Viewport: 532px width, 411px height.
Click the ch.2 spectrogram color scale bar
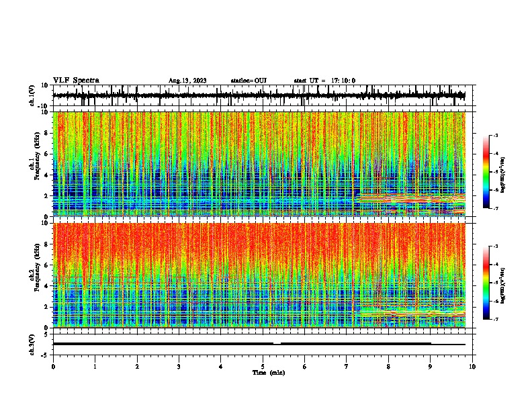coord(486,283)
